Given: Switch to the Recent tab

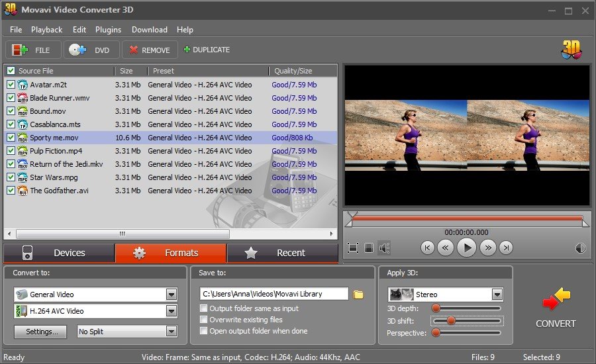Looking at the screenshot, I should point(282,253).
